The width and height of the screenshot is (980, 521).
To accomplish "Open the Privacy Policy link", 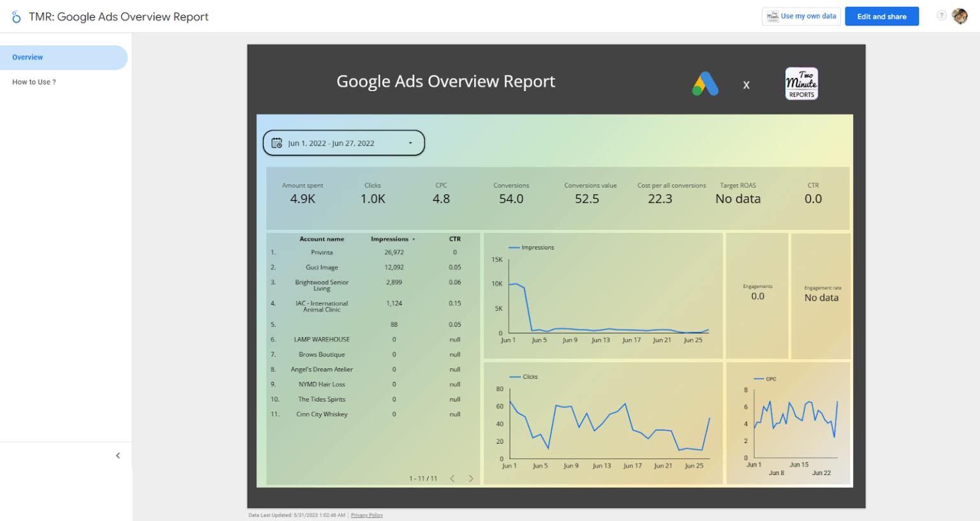I will coord(367,515).
